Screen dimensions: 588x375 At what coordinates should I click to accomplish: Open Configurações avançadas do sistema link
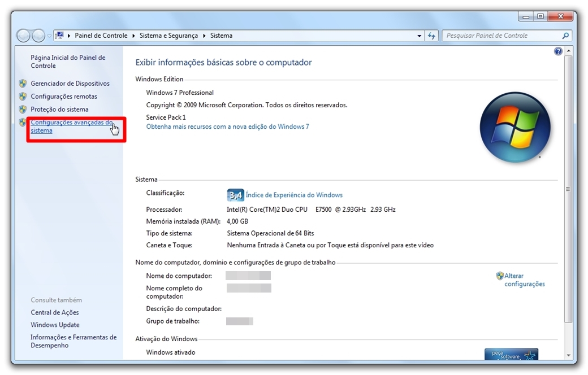72,127
